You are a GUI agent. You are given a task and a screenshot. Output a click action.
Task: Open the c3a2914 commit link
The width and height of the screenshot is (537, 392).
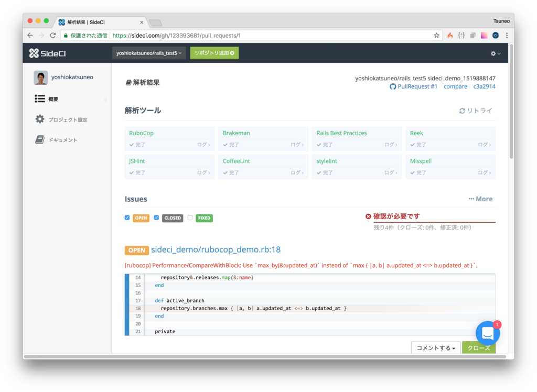484,86
